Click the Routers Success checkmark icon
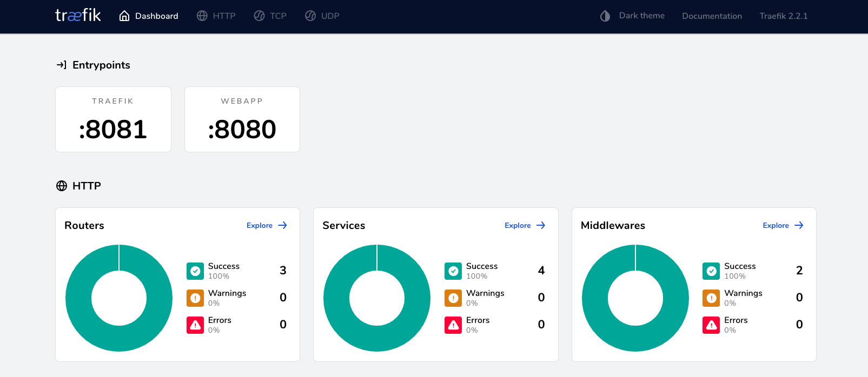This screenshot has height=377, width=868. 195,271
